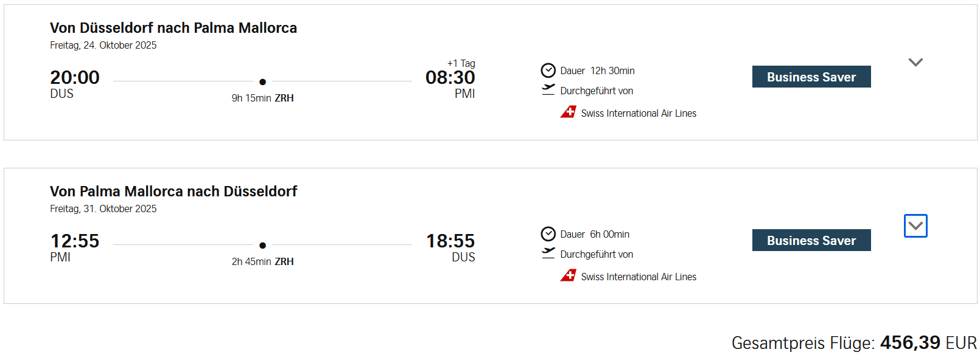Click the 9h 15min ZRH layover label
Screen dimensions: 980x355
click(x=262, y=98)
